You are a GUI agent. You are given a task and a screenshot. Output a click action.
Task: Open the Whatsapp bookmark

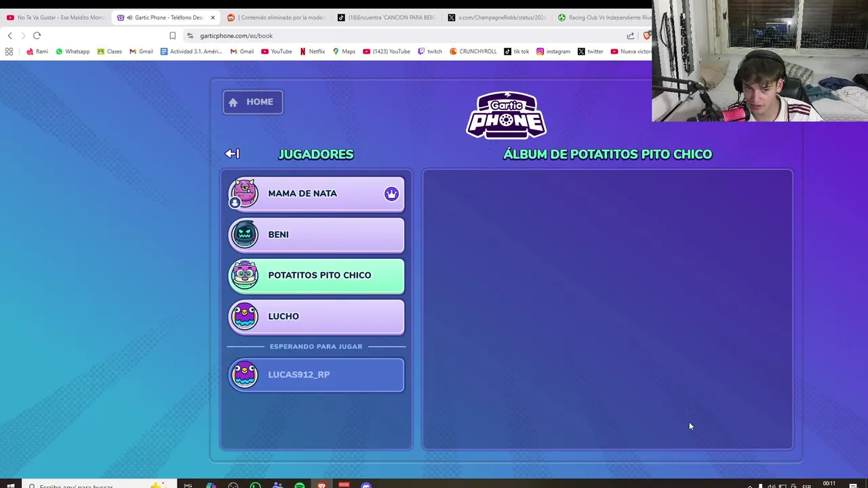[73, 52]
